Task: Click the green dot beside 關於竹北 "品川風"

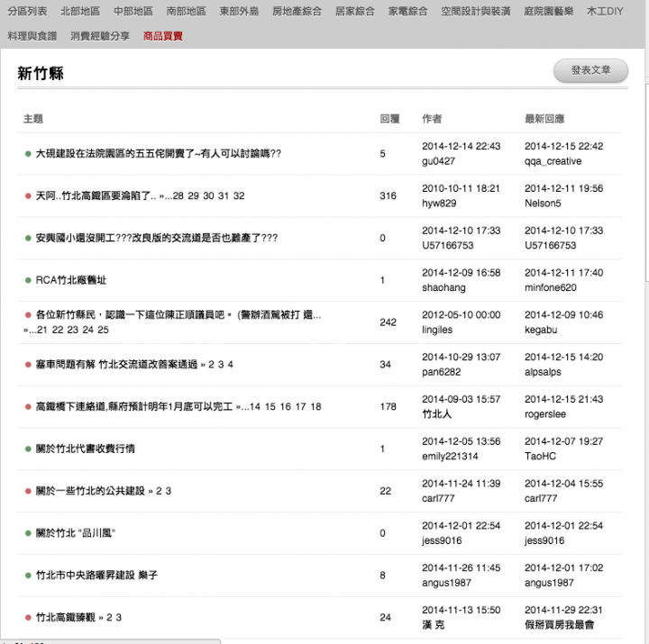Action: 28,533
